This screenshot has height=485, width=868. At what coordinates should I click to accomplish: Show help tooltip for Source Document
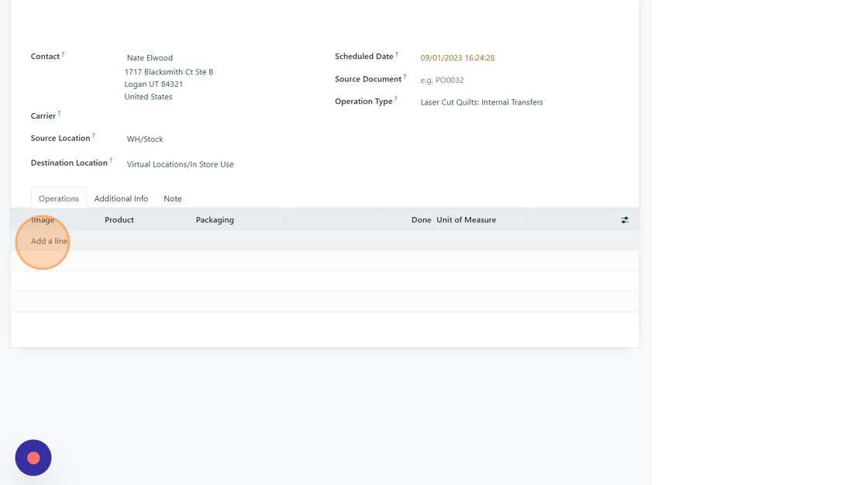click(x=405, y=77)
